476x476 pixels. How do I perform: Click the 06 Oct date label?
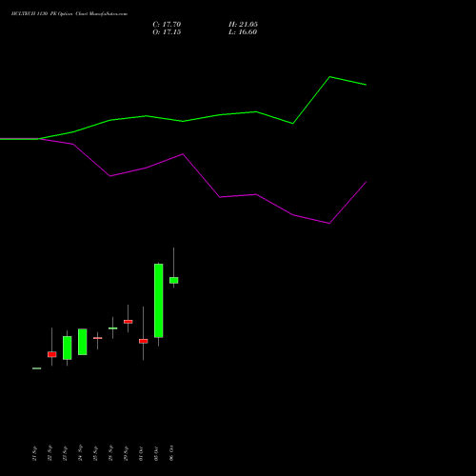click(x=171, y=453)
